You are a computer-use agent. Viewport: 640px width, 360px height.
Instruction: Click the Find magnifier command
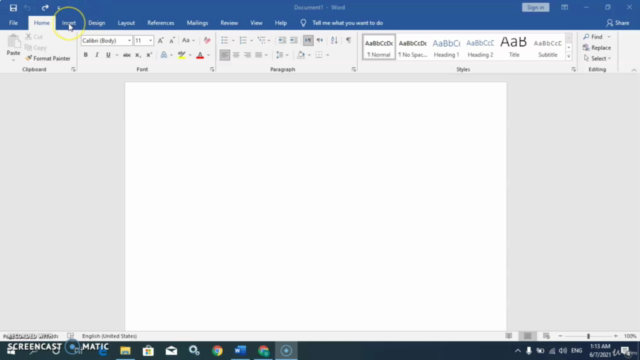593,37
